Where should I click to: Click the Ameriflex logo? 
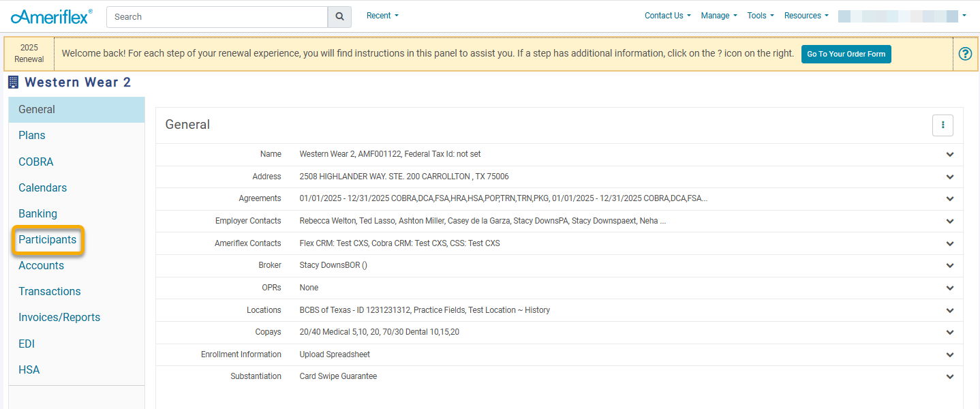pos(51,16)
